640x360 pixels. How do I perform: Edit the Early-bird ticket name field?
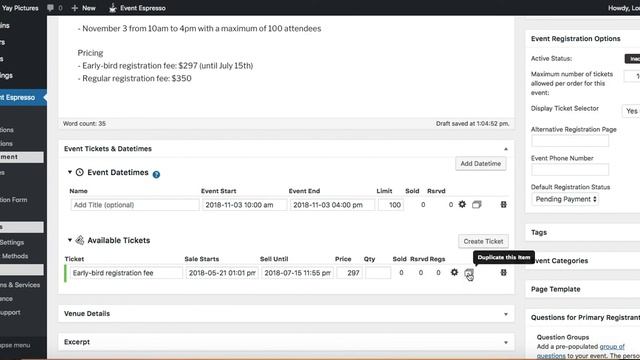(x=126, y=273)
